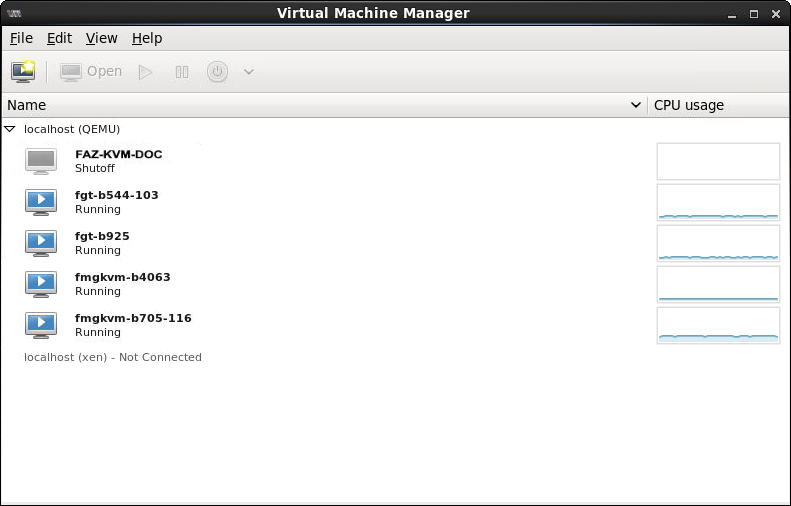This screenshot has width=791, height=506.
Task: Collapse the localhost (QEMU) connection tree
Action: (x=10, y=129)
